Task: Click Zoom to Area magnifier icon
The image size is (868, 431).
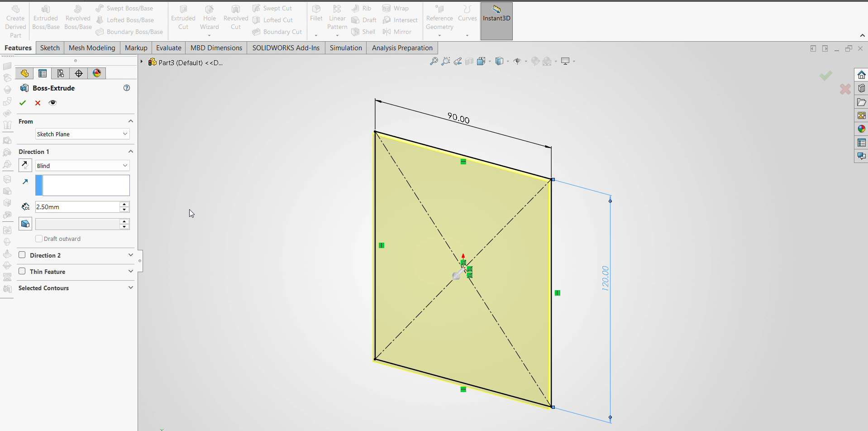Action: 446,61
